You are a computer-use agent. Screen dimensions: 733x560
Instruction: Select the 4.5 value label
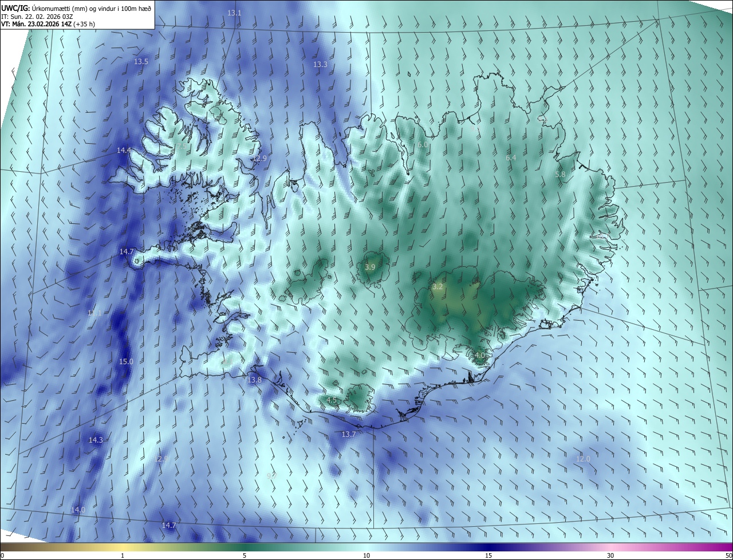(332, 400)
